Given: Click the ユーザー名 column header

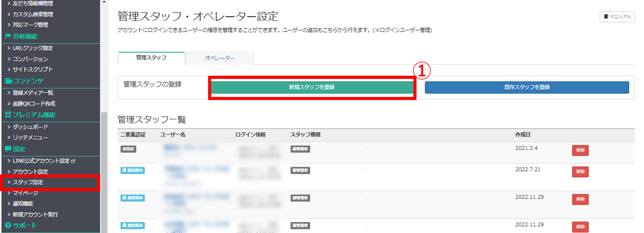Looking at the screenshot, I should (x=173, y=135).
